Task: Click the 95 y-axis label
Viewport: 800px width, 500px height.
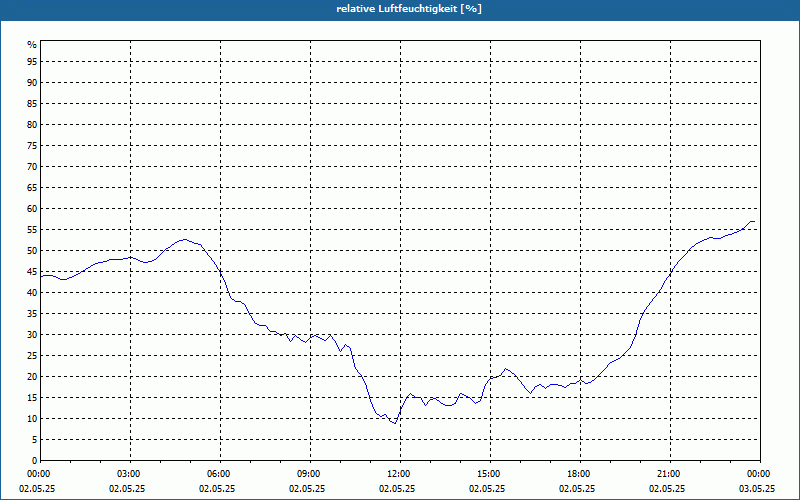Action: click(32, 62)
